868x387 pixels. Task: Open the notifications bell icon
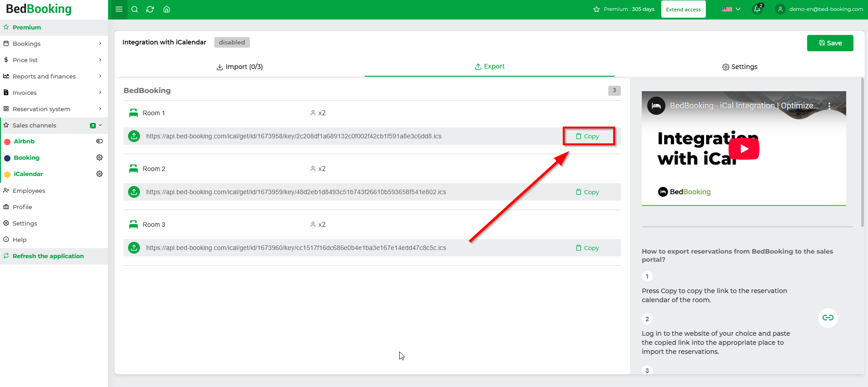coord(757,9)
